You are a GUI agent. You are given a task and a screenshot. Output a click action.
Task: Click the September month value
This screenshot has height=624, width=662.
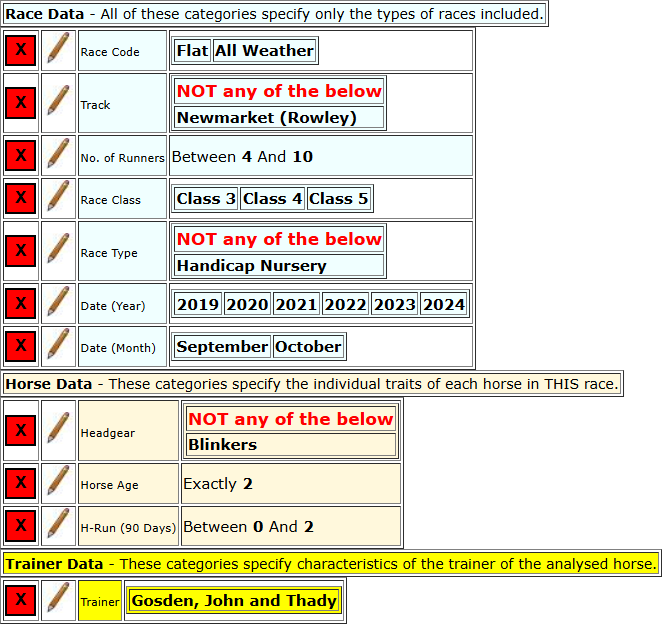[222, 347]
